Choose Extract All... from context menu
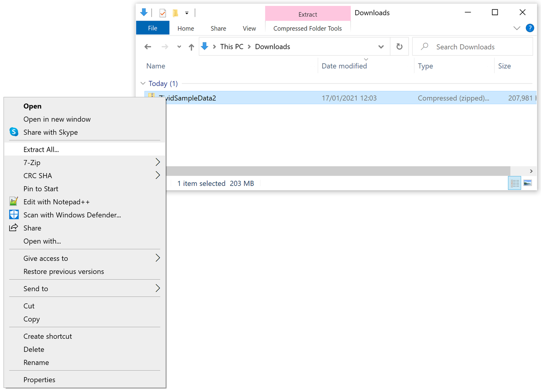The width and height of the screenshot is (541, 392). click(41, 150)
